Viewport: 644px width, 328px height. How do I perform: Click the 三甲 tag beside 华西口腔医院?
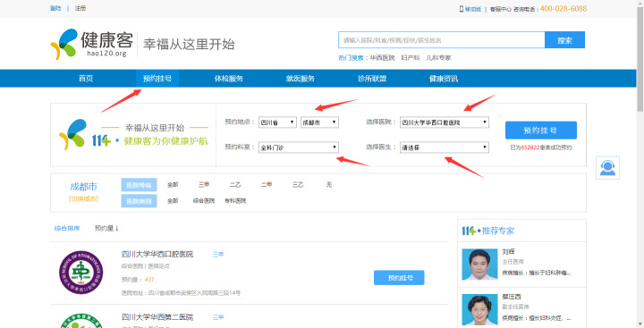pos(218,255)
